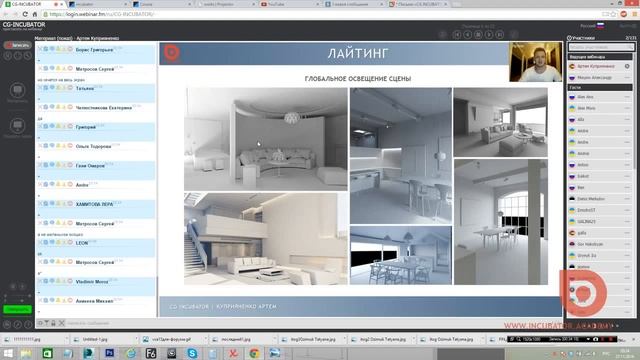This screenshot has height=360, width=640.
Task: Open File Explorer from the taskbar
Action: pyautogui.click(x=26, y=353)
